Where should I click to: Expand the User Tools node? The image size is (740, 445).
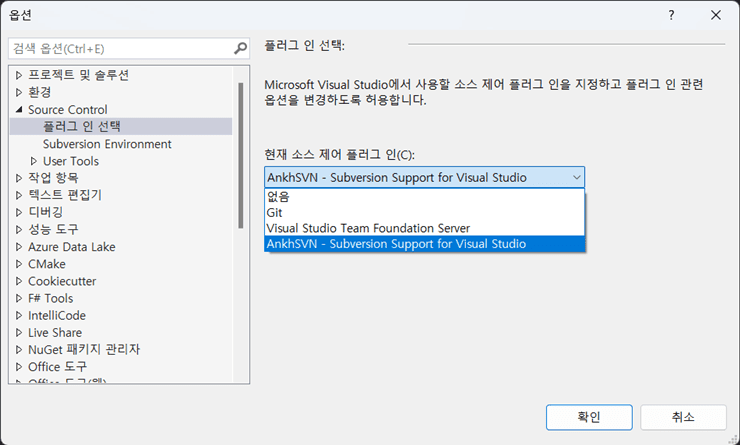34,161
